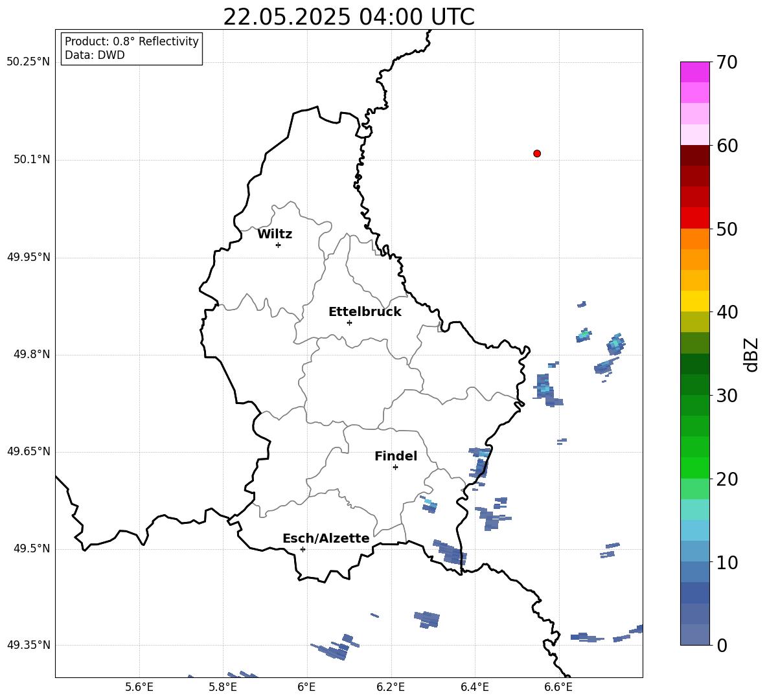The height and width of the screenshot is (700, 767).
Task: Click the 40 colorbar tick label
Action: coord(727,312)
